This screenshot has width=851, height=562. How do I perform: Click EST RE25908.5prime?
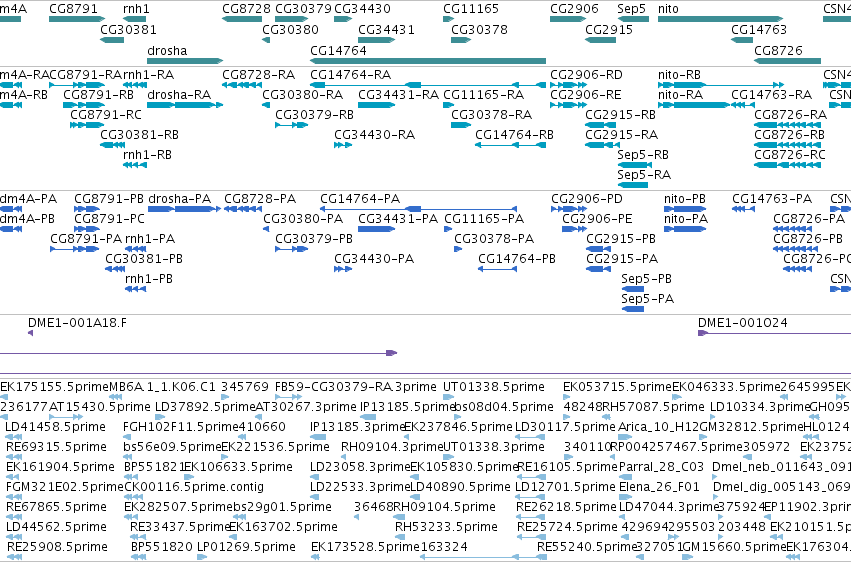pos(57,547)
